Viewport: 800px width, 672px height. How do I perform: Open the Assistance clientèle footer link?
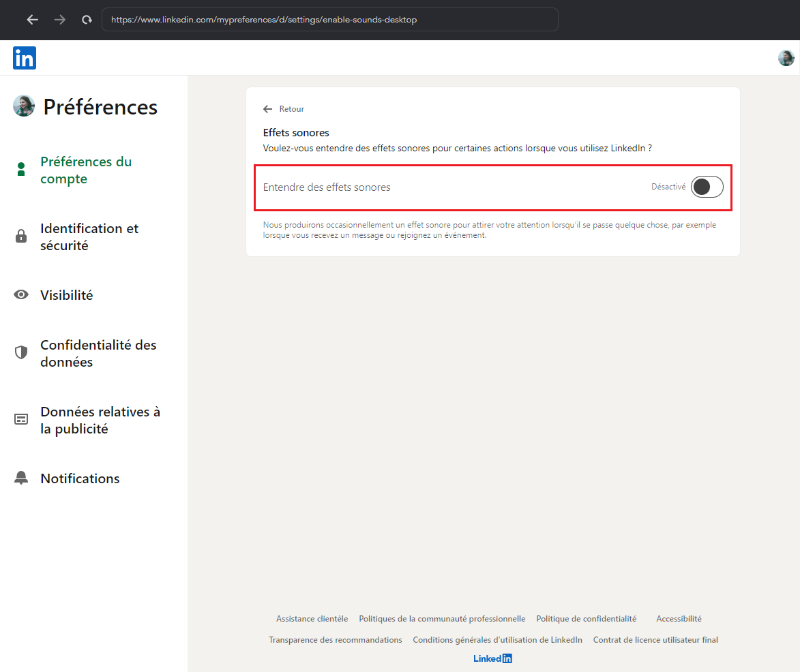(312, 619)
